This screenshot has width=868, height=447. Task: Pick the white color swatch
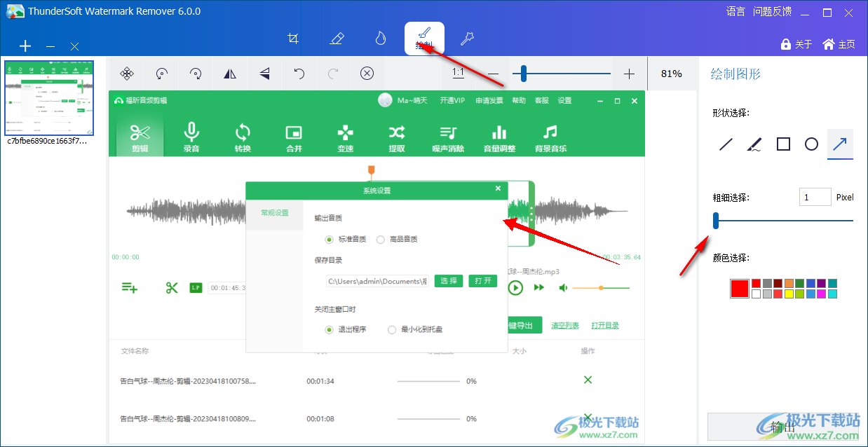point(756,294)
